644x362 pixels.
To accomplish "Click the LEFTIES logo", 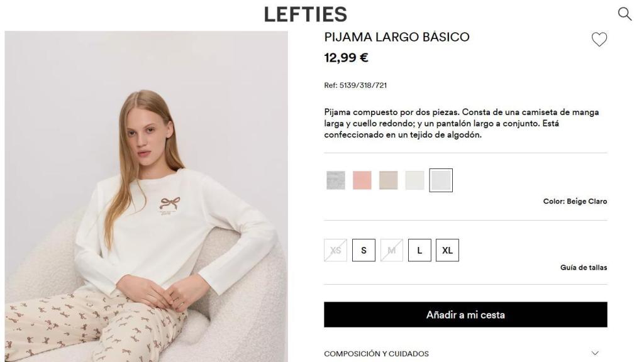I will [x=306, y=13].
